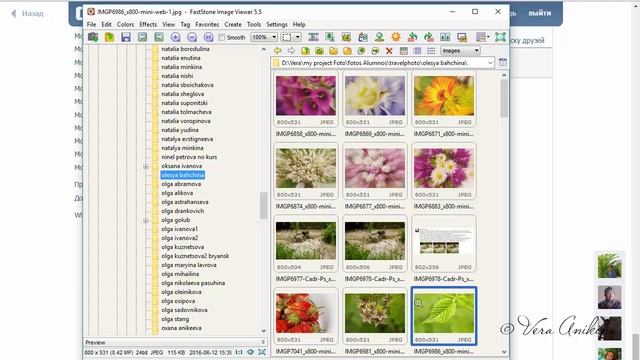Expand the olga golub folder node

coord(146,220)
